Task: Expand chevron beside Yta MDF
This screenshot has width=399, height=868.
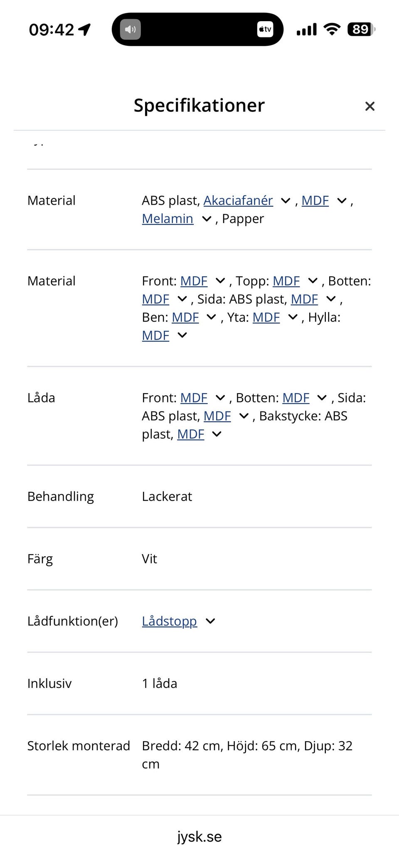Action: tap(293, 317)
